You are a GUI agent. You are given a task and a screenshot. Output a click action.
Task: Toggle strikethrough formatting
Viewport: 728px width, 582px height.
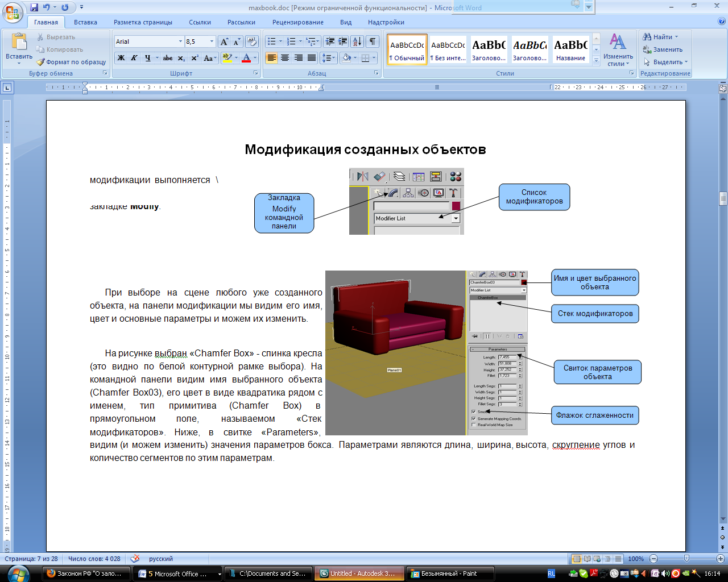tap(167, 58)
